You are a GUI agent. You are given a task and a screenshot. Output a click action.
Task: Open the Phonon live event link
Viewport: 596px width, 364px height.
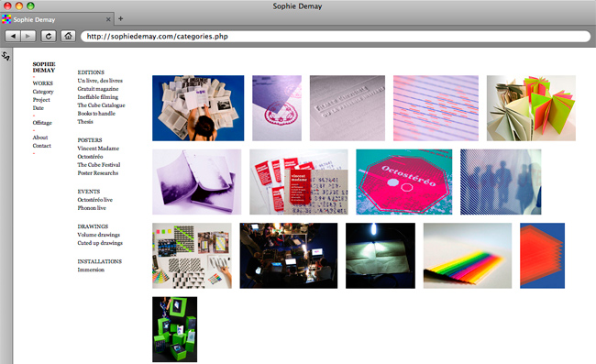(x=92, y=208)
